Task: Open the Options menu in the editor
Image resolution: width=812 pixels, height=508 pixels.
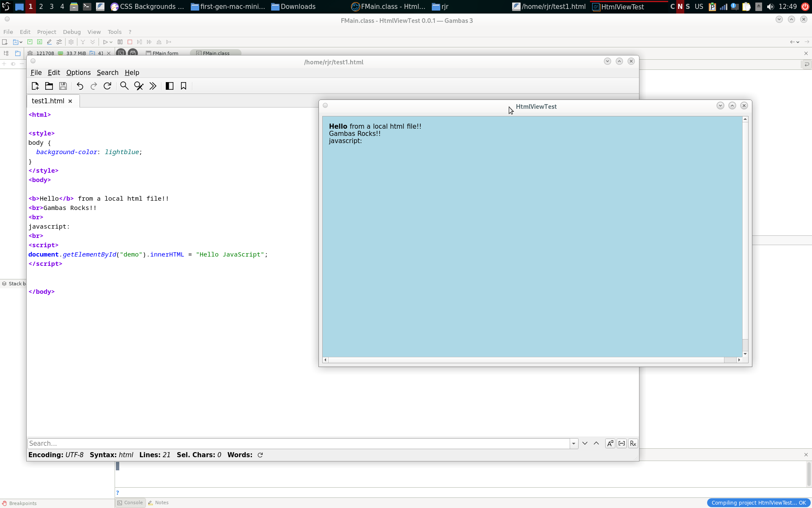Action: coord(78,72)
